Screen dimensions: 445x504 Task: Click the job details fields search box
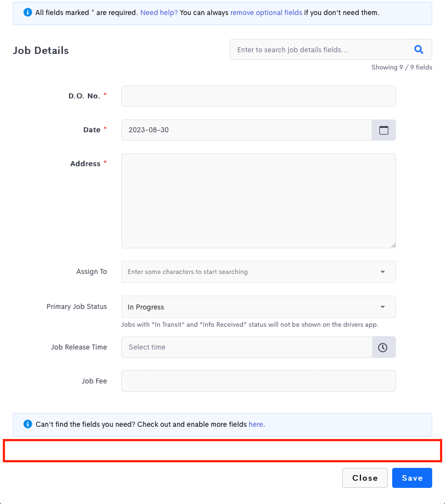point(331,49)
